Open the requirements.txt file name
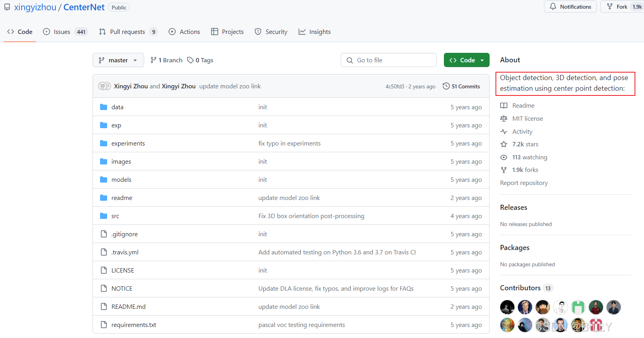 tap(134, 325)
